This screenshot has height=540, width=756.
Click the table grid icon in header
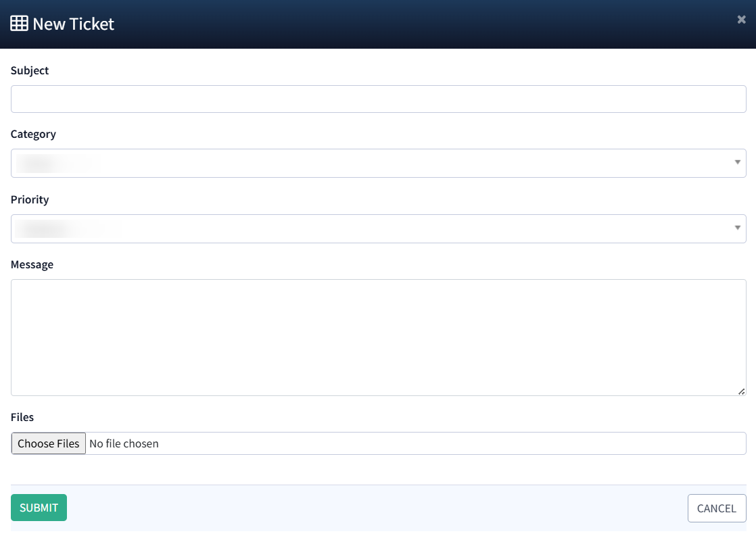click(19, 24)
